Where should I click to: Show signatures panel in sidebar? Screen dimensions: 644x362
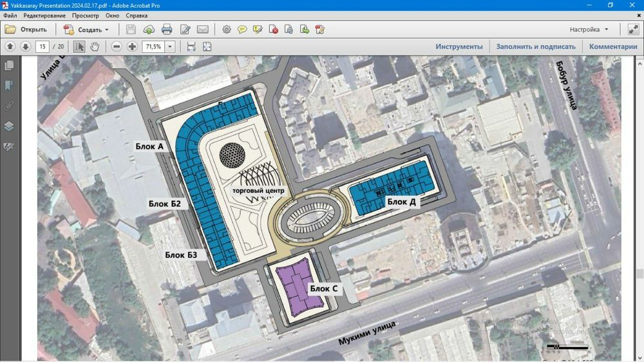(x=9, y=146)
